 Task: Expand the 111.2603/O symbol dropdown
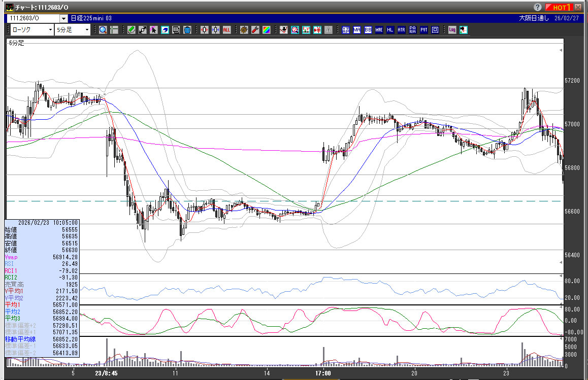(63, 18)
